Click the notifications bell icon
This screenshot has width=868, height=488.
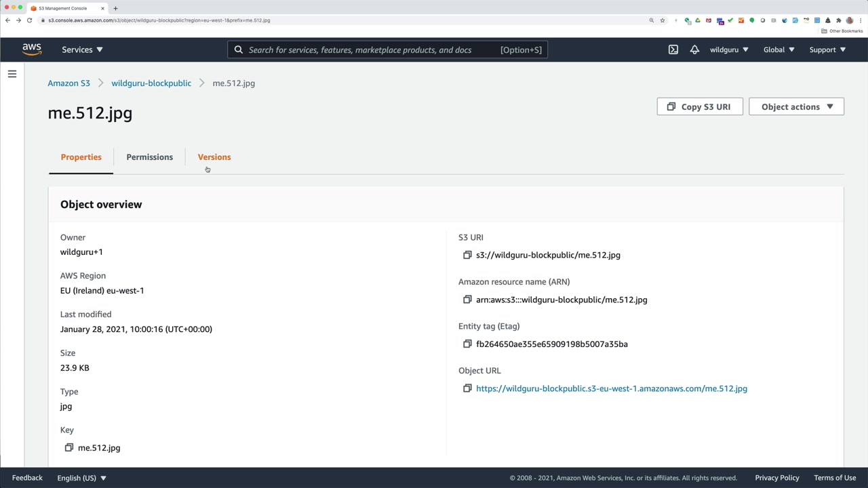[x=694, y=49]
